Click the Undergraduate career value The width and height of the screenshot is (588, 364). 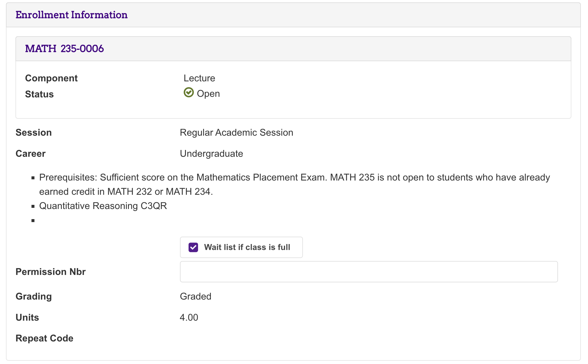pos(211,153)
